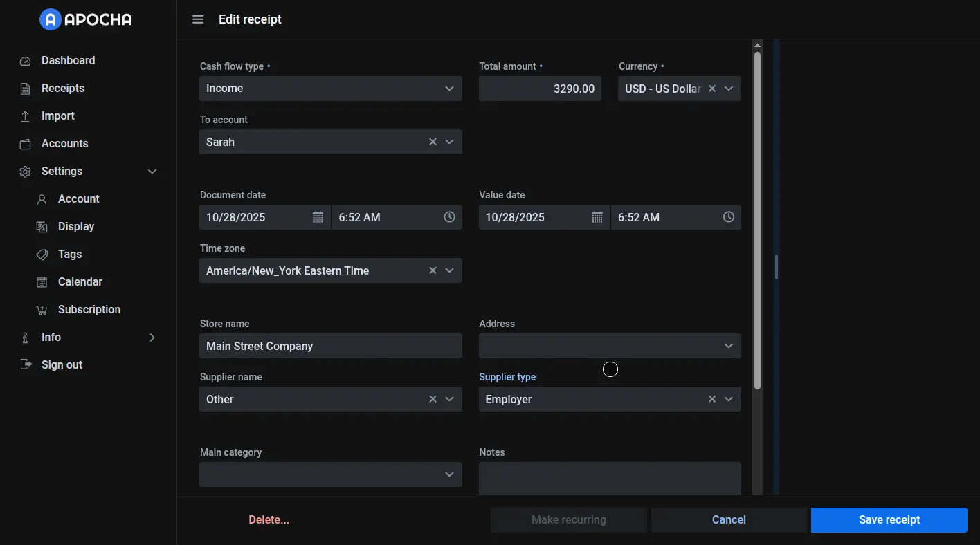Clear the Supplier type Employer value
Image resolution: width=980 pixels, height=545 pixels.
click(x=711, y=399)
